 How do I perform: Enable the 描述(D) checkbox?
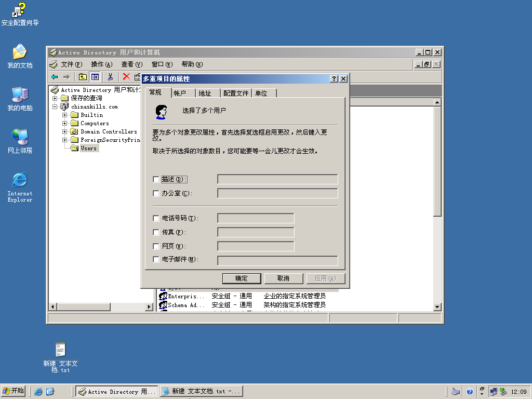(x=156, y=179)
